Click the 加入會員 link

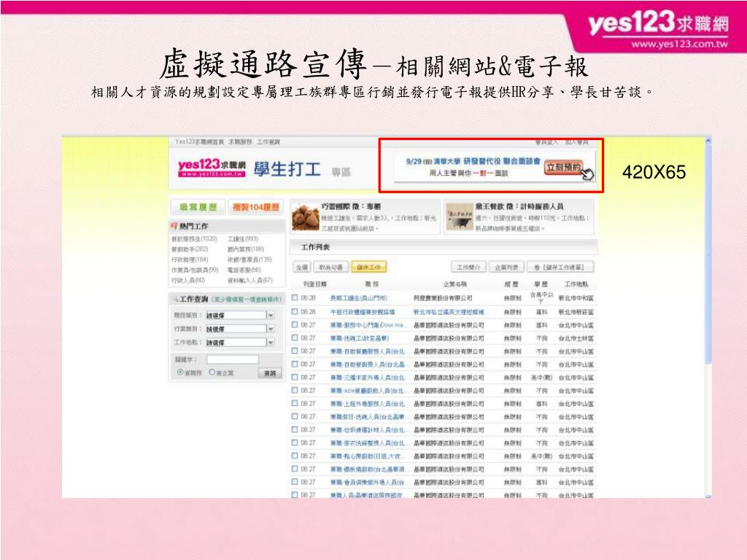coord(577,142)
